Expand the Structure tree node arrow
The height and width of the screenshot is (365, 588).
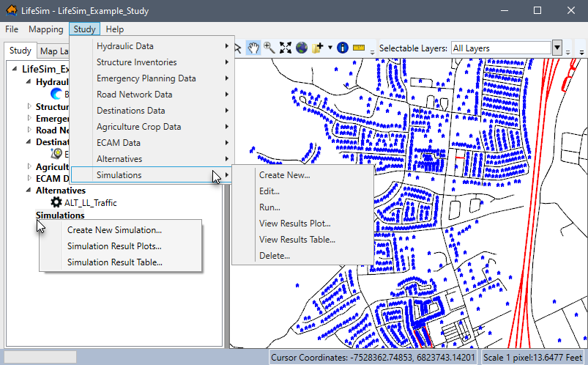(x=29, y=106)
